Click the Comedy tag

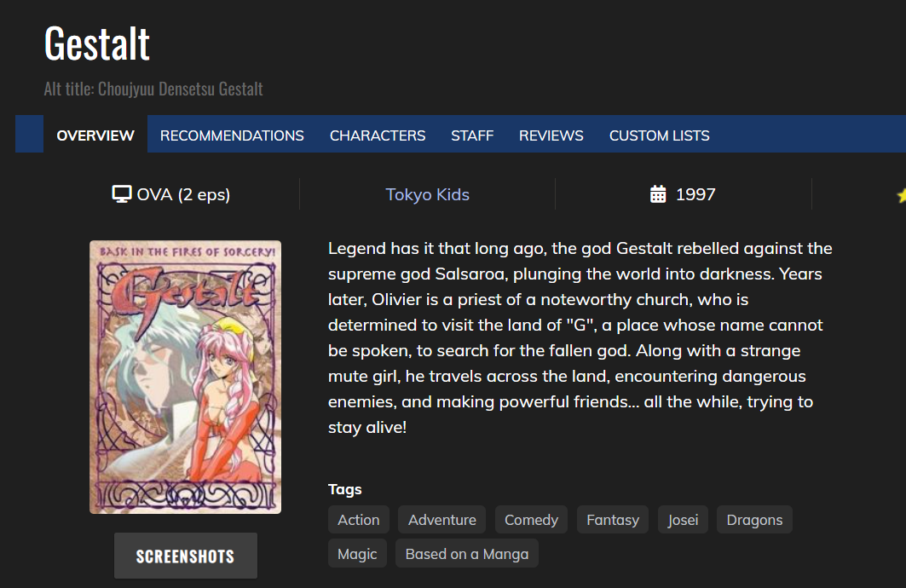(531, 520)
